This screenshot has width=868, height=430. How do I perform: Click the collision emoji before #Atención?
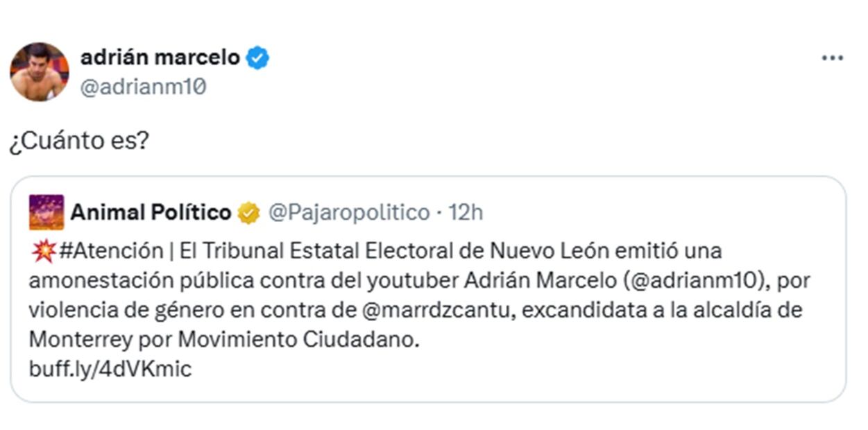click(x=42, y=251)
